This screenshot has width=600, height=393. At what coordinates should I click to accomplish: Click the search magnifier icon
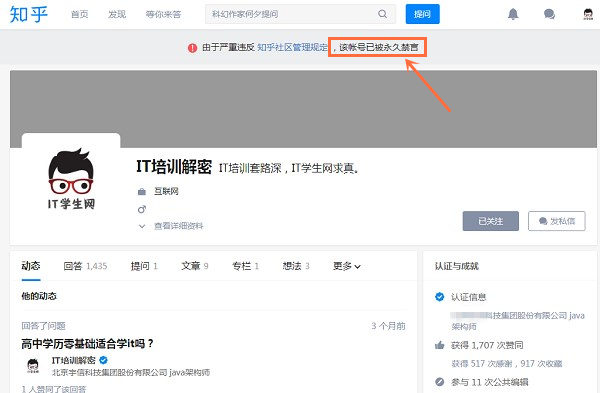(x=382, y=14)
